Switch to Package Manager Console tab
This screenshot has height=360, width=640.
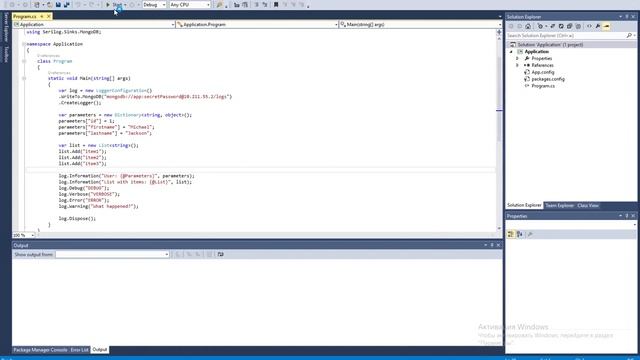[x=40, y=350]
